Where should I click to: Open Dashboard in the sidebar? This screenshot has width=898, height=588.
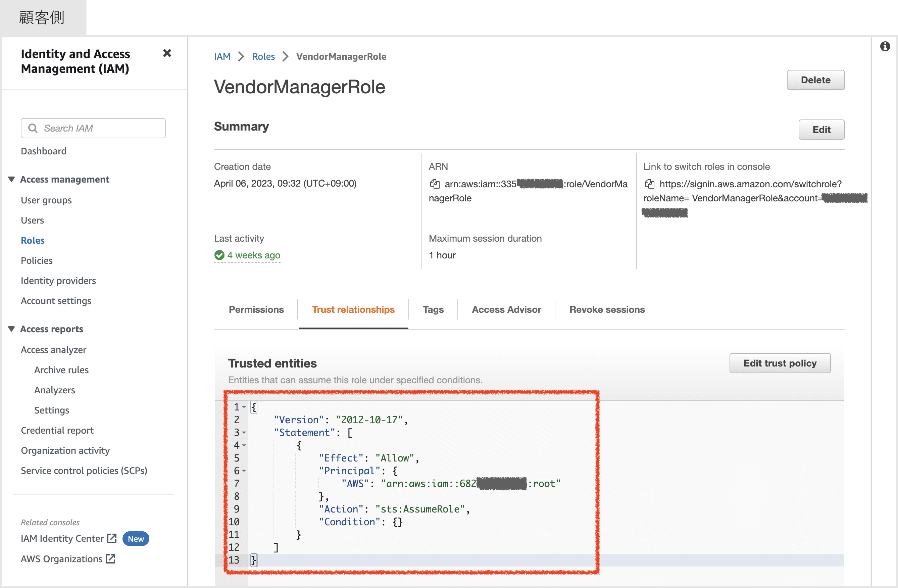coord(44,151)
